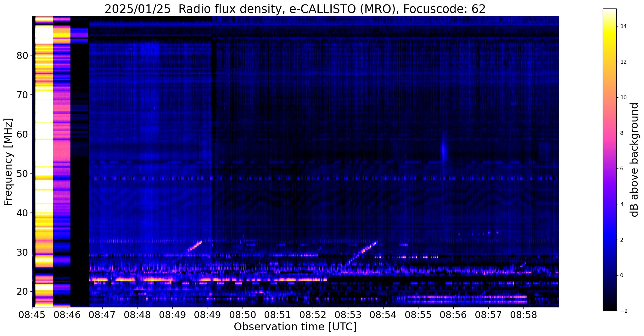Click colorbar tick label 2
644x336 pixels.
(621, 240)
